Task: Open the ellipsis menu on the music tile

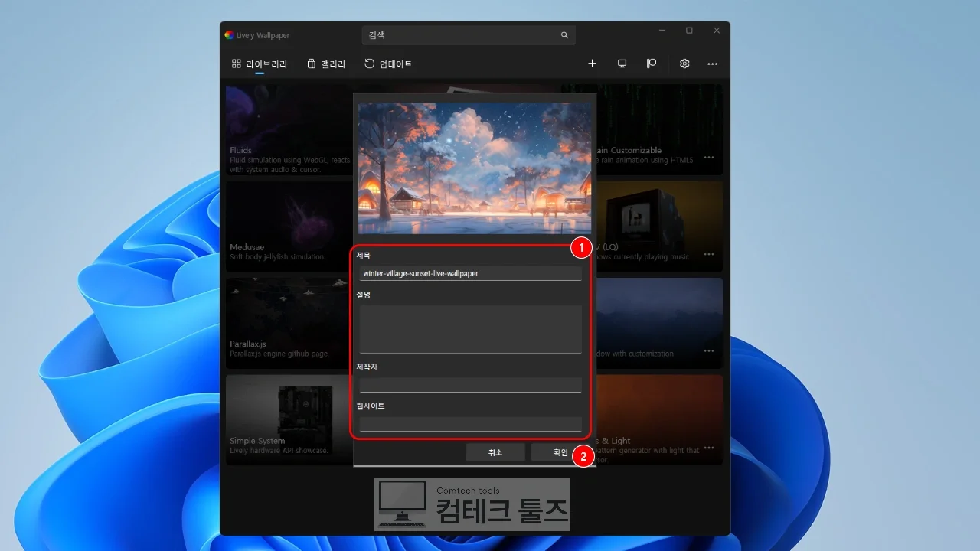Action: coord(709,254)
